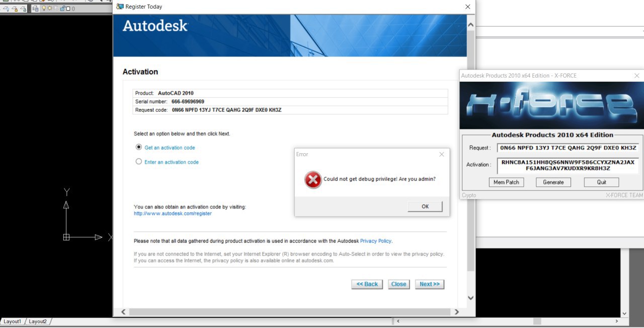The height and width of the screenshot is (328, 644).
Task: Open the Layer Properties Manager icon
Action: (35, 9)
